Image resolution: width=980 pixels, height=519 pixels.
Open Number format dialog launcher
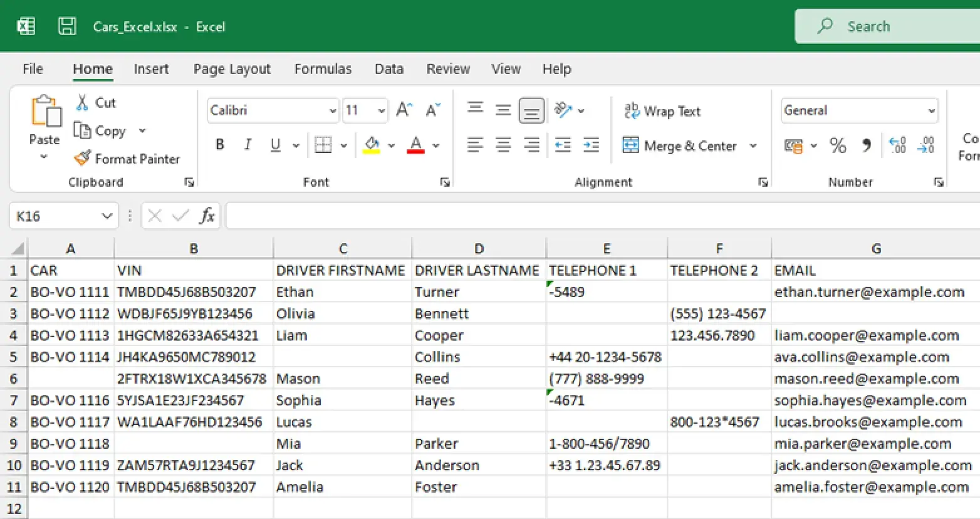pyautogui.click(x=939, y=182)
